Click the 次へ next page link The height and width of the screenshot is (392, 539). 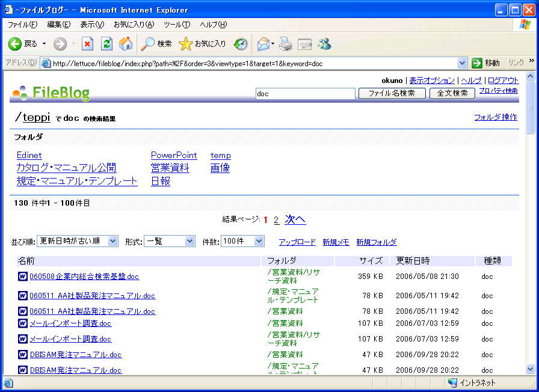pyautogui.click(x=295, y=219)
